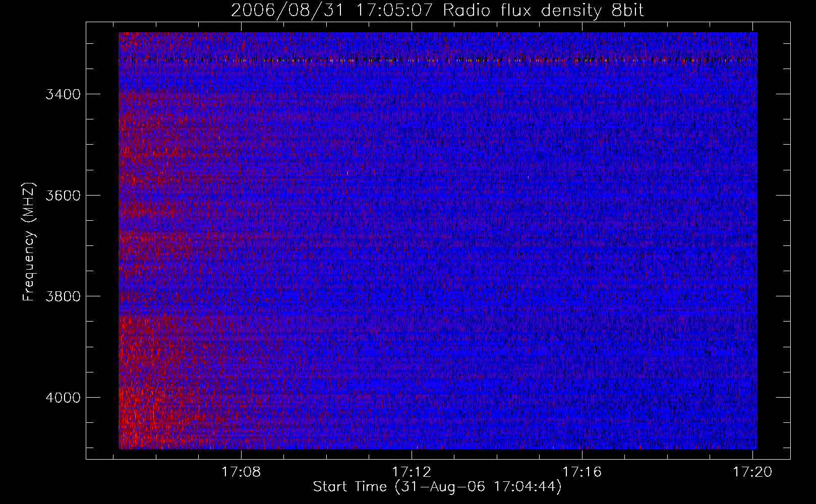
Task: Click the 3400 frequency tick label
Action: click(x=63, y=95)
